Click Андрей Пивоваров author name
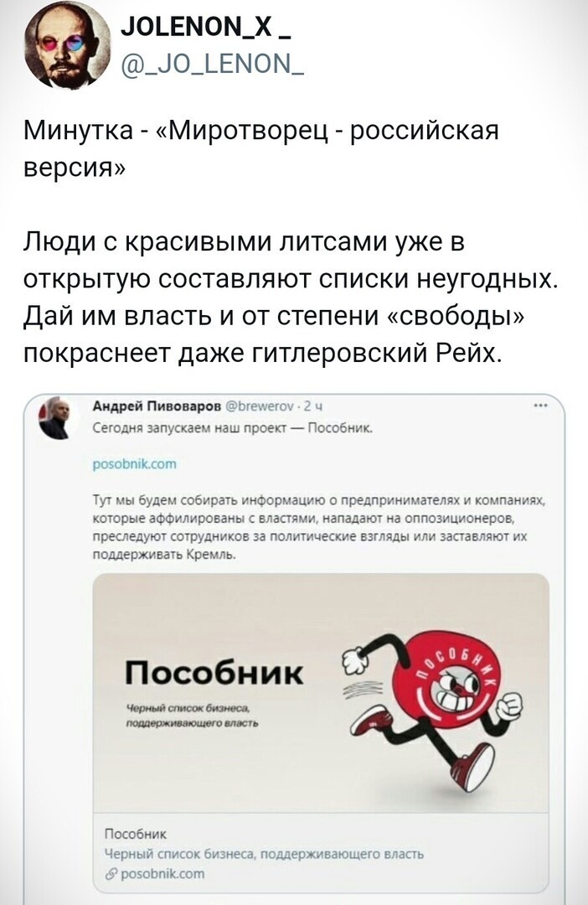Viewport: 588px width, 905px height. 157,406
